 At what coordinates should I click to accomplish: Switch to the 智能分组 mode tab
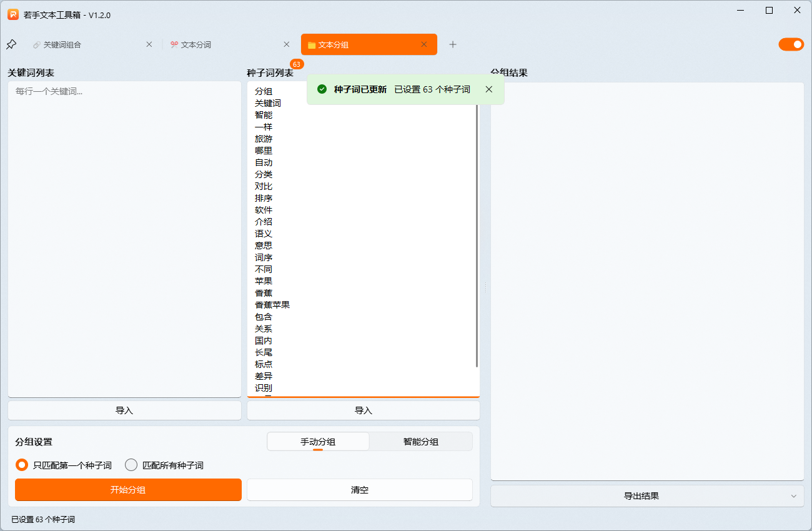click(x=420, y=441)
